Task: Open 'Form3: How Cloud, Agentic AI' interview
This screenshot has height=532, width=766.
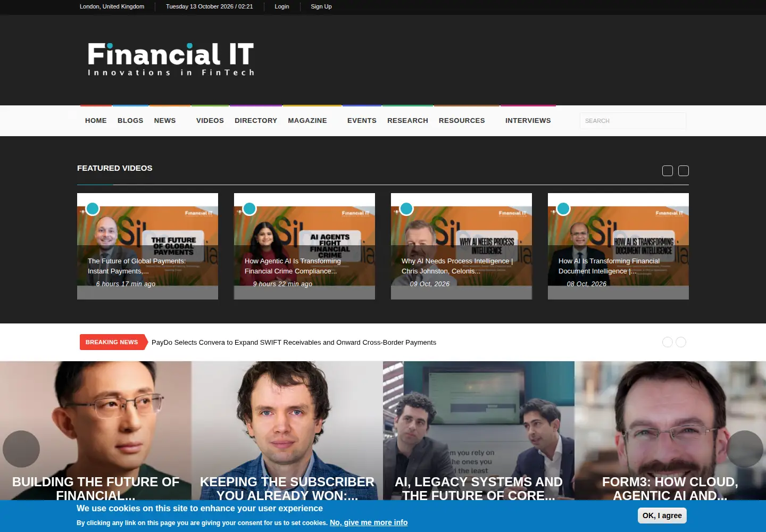Action: point(670,488)
